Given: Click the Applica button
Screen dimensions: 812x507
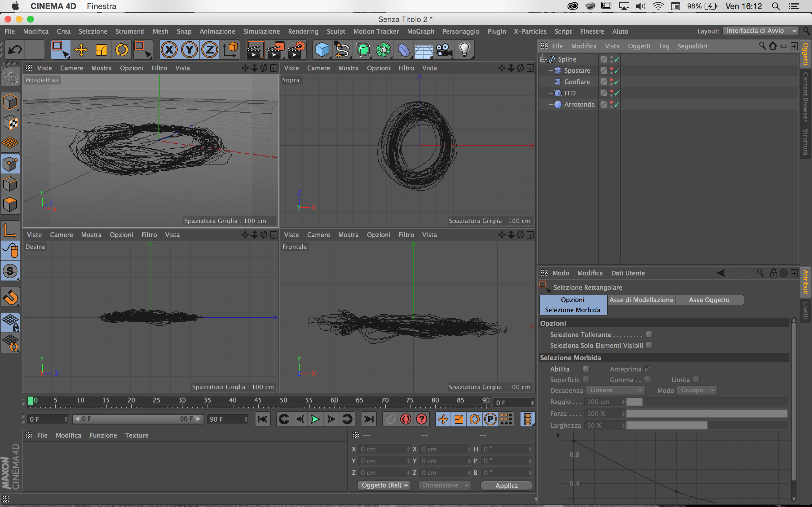Looking at the screenshot, I should click(x=506, y=485).
